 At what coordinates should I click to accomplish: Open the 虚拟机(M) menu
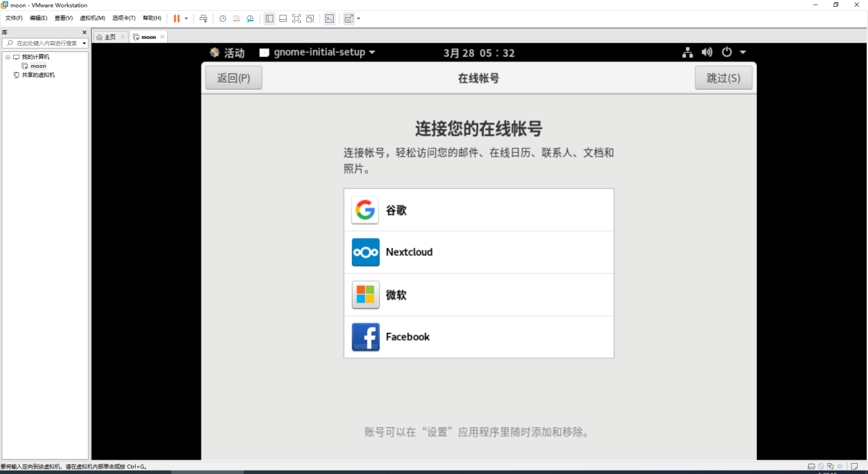[x=92, y=18]
